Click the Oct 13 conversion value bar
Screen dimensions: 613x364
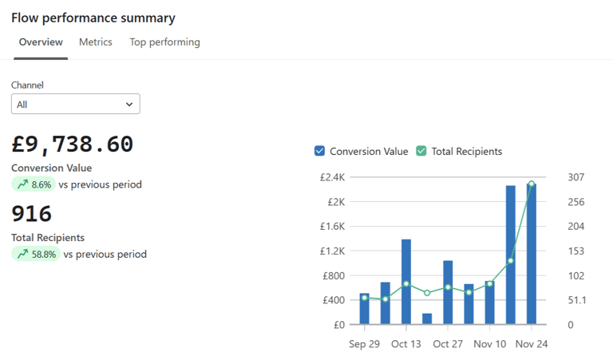pyautogui.click(x=406, y=282)
